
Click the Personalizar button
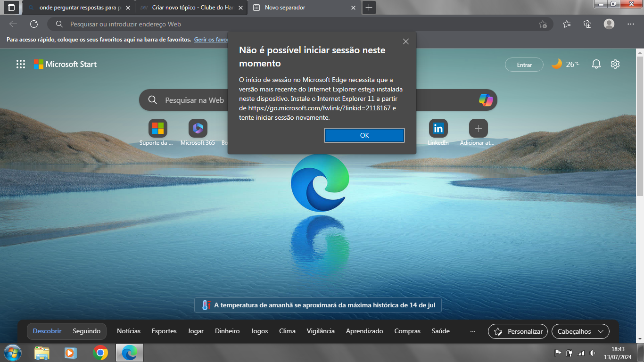coord(518,331)
